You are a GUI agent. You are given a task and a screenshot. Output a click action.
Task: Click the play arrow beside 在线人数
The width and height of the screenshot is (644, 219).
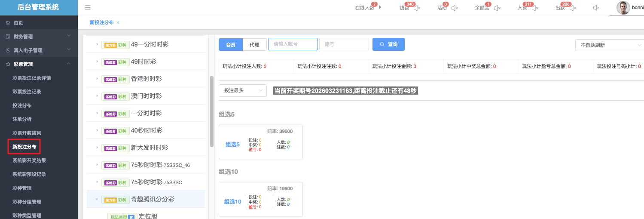pos(380,7)
